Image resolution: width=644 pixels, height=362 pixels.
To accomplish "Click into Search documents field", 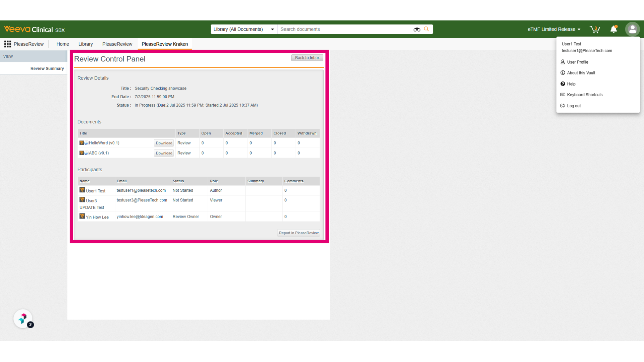I will (x=345, y=29).
